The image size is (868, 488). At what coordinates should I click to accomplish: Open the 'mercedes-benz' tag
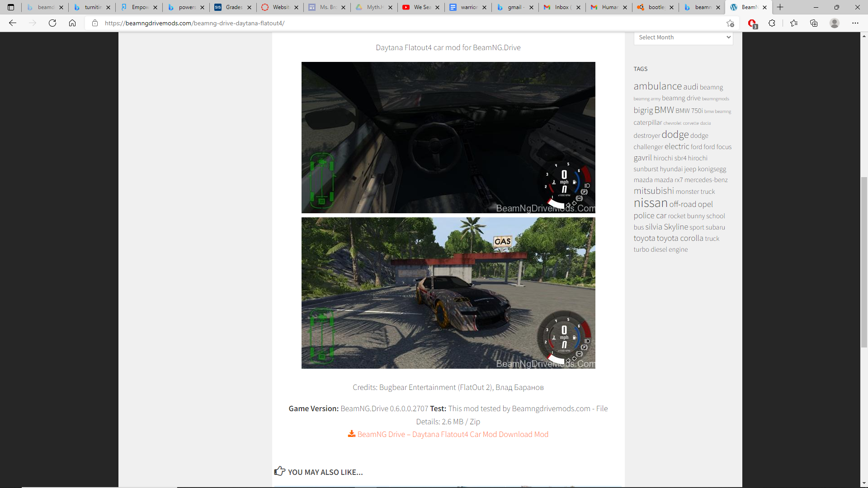[x=706, y=180]
